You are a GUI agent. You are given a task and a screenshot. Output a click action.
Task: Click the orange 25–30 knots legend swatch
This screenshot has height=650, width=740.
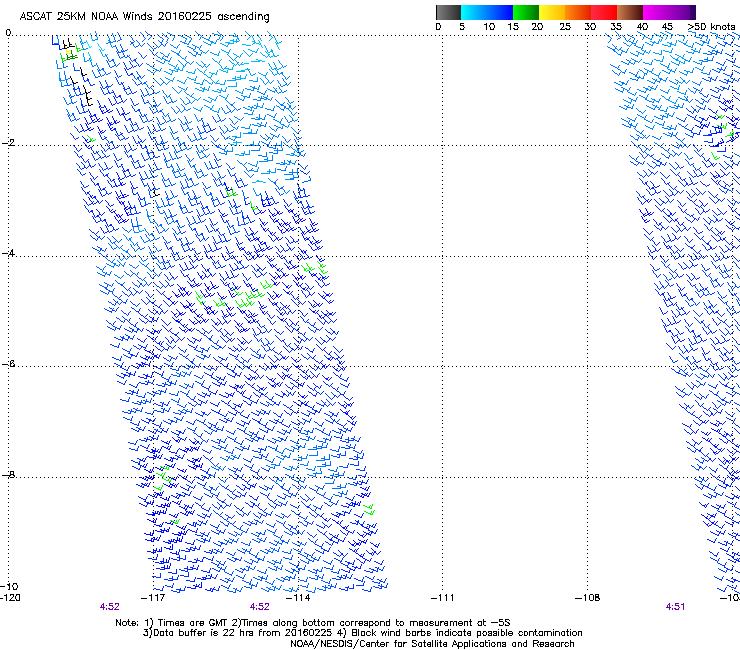[578, 12]
